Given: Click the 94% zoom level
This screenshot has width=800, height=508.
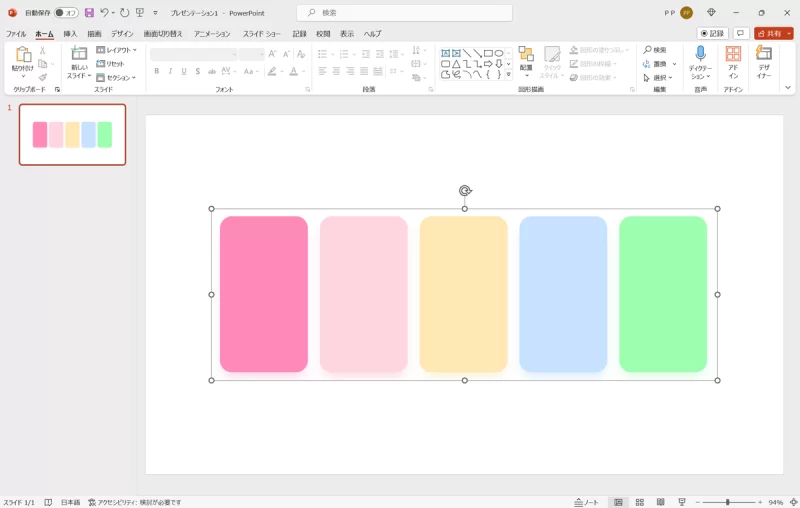Looking at the screenshot, I should (x=776, y=502).
